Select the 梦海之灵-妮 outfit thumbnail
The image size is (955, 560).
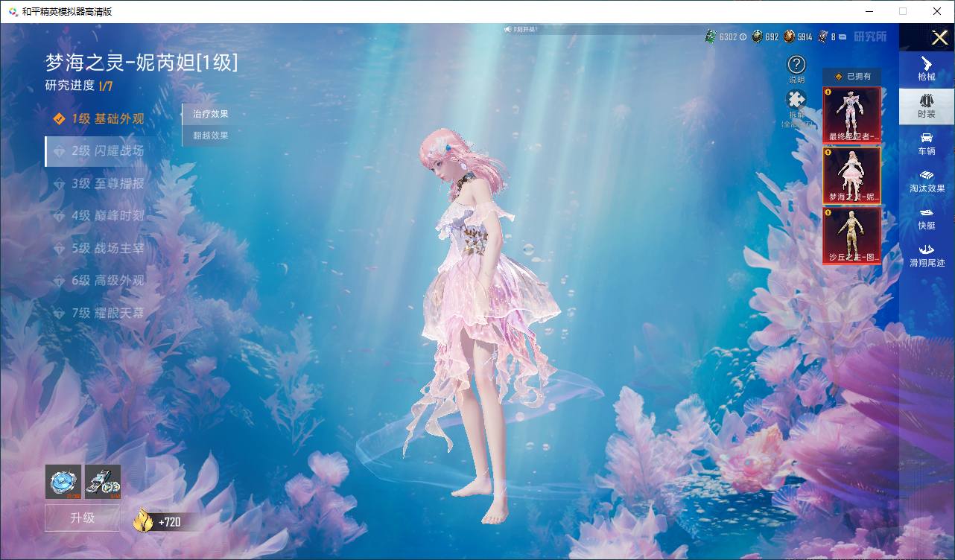(851, 175)
